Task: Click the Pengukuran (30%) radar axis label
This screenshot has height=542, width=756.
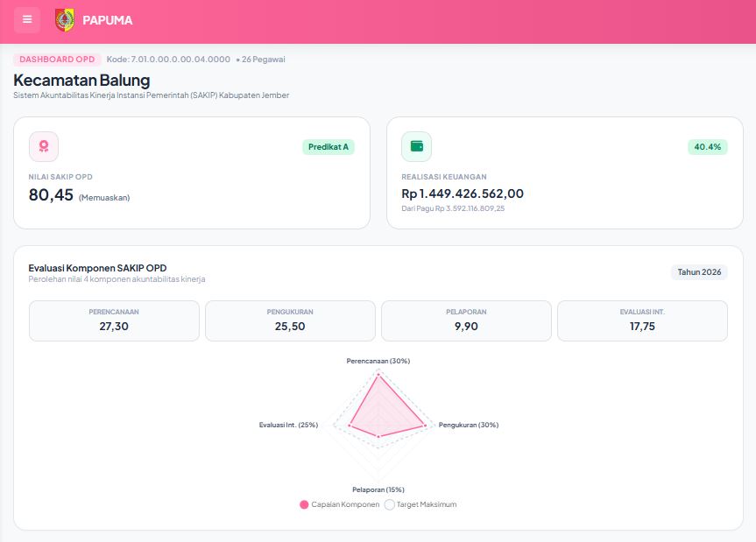Action: [469, 425]
